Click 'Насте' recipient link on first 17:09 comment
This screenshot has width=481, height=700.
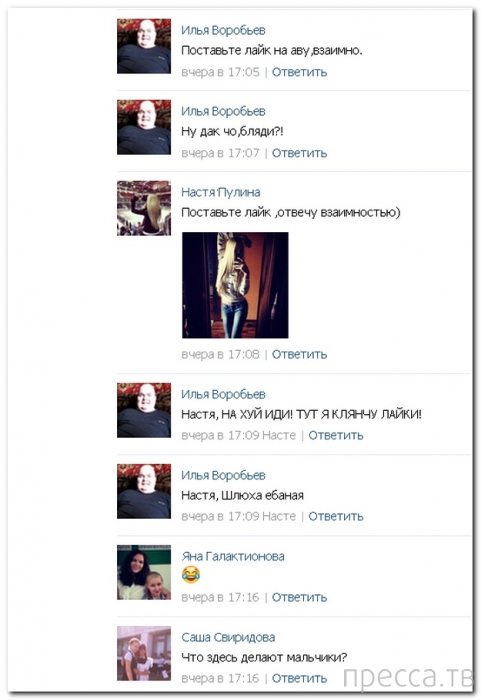point(279,435)
